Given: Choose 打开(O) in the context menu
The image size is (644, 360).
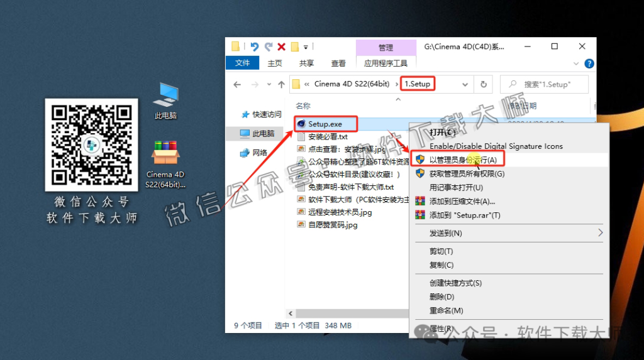Looking at the screenshot, I should tap(442, 133).
